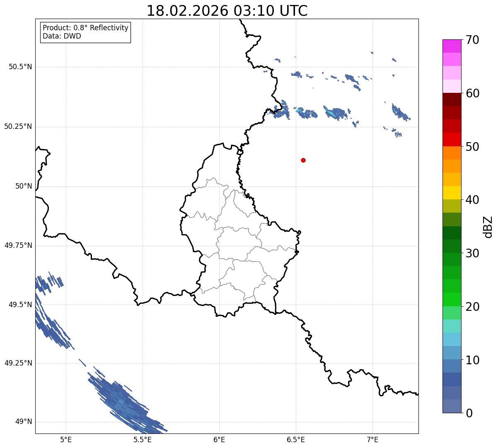This screenshot has width=498, height=448.
Task: Click the 6°E longitude label
Action: pyautogui.click(x=219, y=439)
